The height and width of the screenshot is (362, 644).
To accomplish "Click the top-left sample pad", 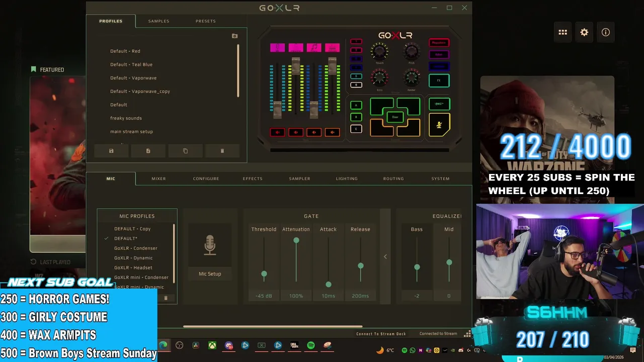I will point(380,105).
